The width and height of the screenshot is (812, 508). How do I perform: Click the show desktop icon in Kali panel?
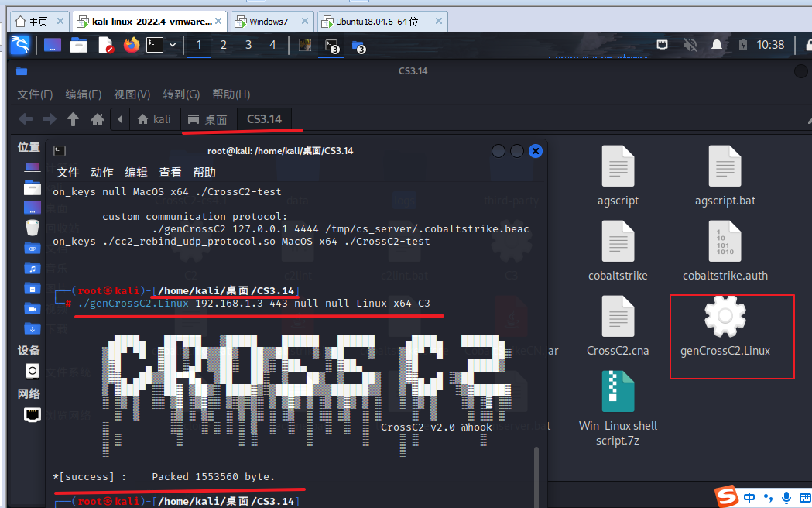tap(53, 45)
